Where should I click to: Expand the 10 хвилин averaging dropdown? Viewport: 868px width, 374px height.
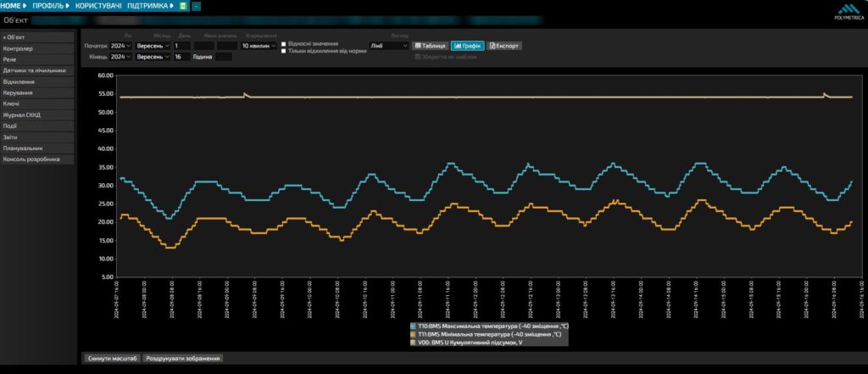[259, 46]
